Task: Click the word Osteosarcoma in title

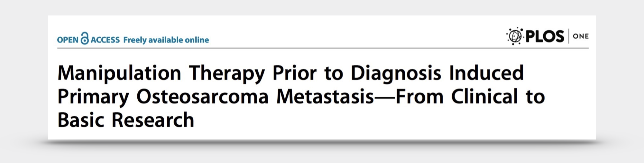Action: (202, 97)
